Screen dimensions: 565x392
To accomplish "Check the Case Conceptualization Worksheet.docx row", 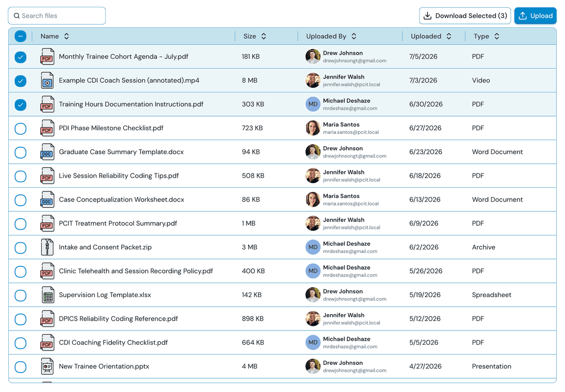I will click(21, 200).
